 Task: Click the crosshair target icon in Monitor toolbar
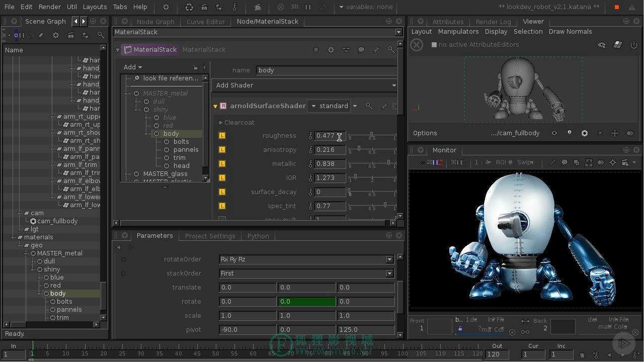click(613, 162)
